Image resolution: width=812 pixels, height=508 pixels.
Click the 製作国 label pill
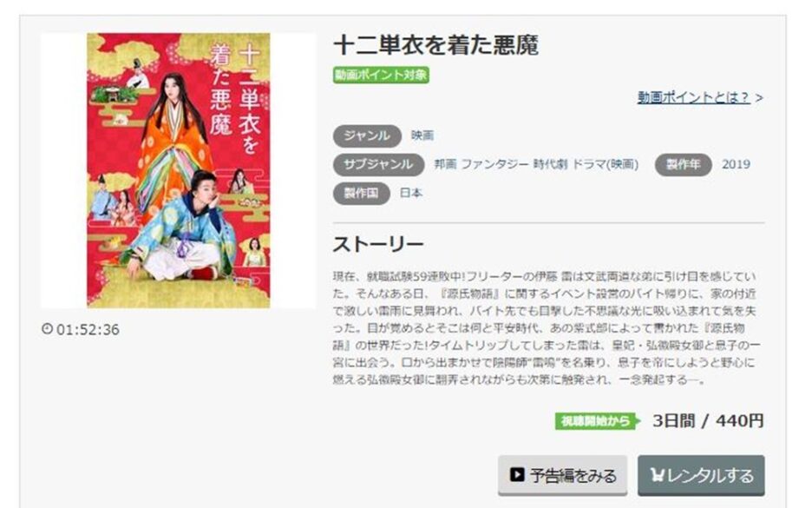(x=362, y=194)
